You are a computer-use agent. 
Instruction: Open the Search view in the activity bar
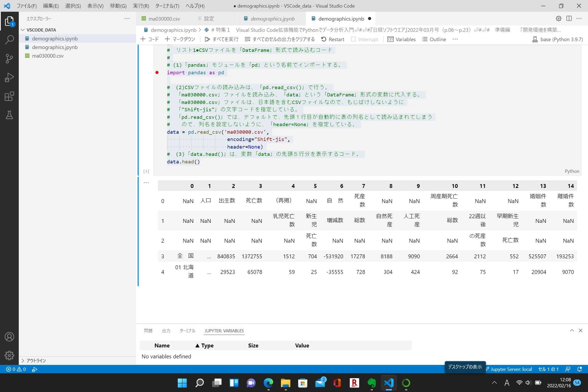tap(9, 40)
